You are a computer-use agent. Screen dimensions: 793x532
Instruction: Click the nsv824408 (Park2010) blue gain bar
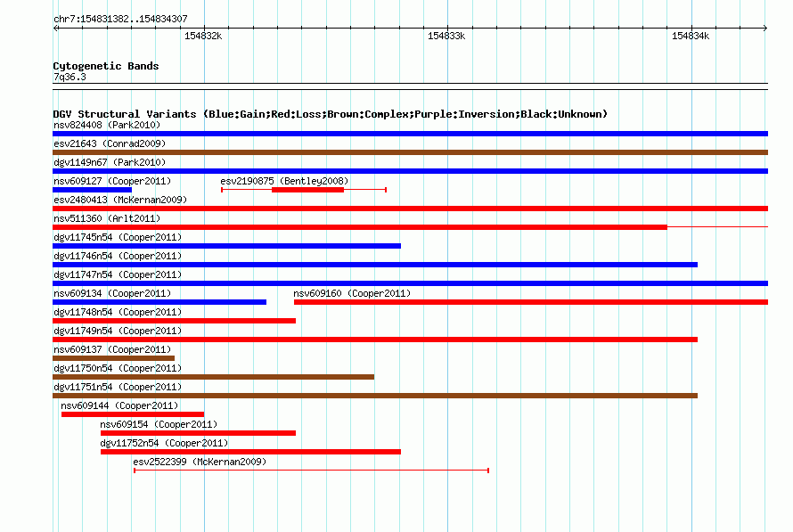(410, 134)
